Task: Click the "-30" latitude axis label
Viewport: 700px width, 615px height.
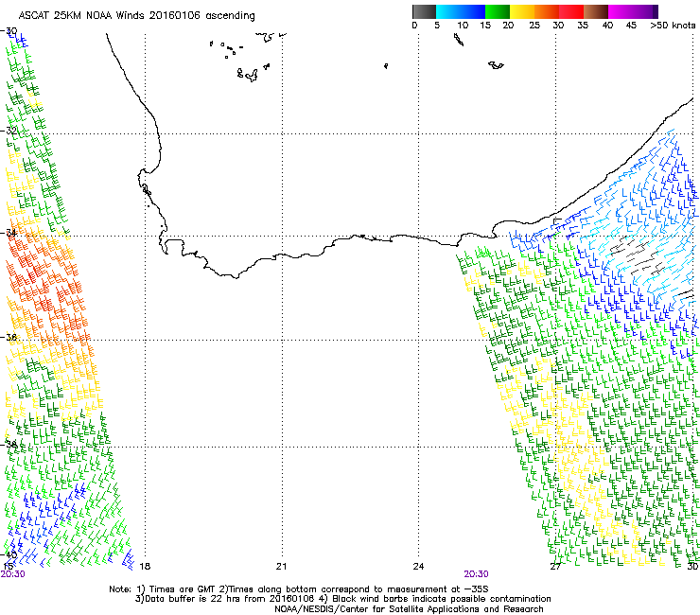Action: click(9, 31)
